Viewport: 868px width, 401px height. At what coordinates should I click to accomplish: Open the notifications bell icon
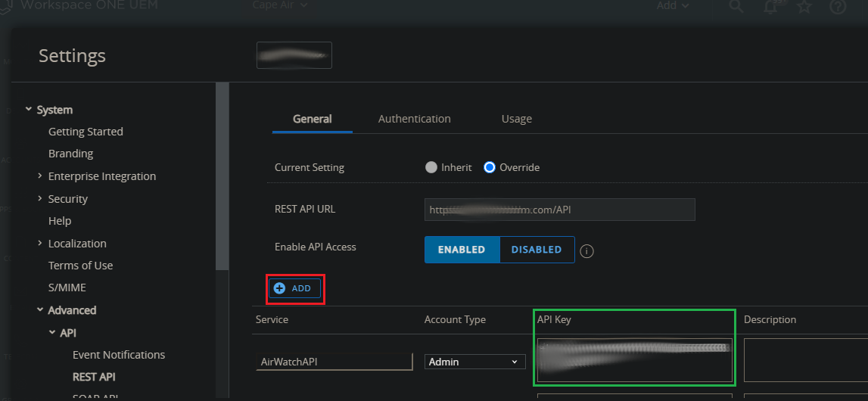[x=770, y=6]
